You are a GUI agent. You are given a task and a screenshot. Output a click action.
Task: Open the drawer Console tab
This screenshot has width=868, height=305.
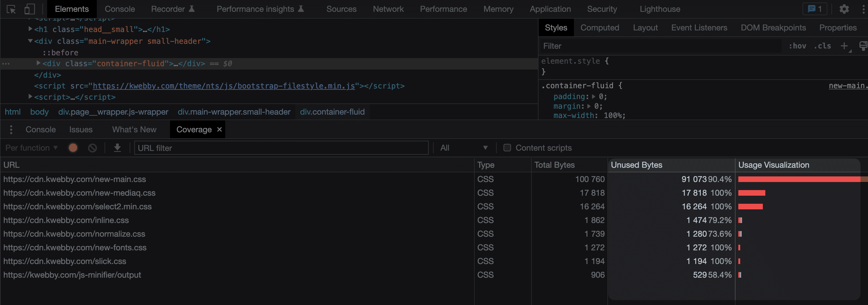pyautogui.click(x=40, y=130)
